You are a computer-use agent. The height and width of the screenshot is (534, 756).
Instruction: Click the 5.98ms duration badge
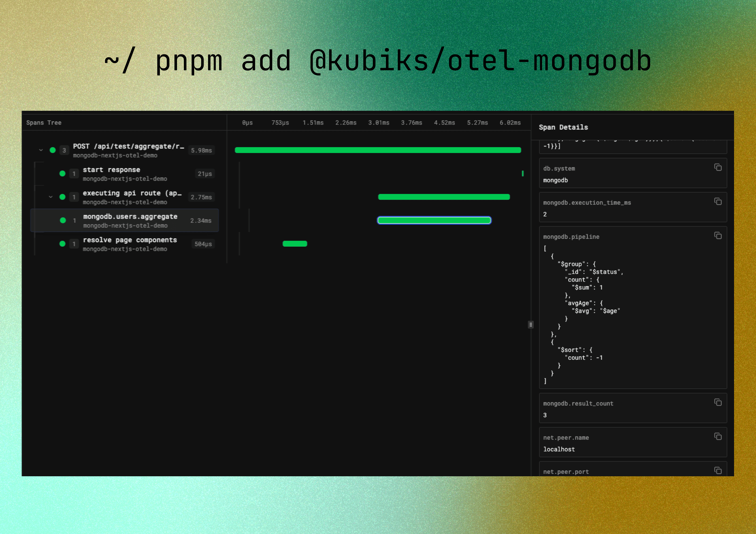[202, 150]
